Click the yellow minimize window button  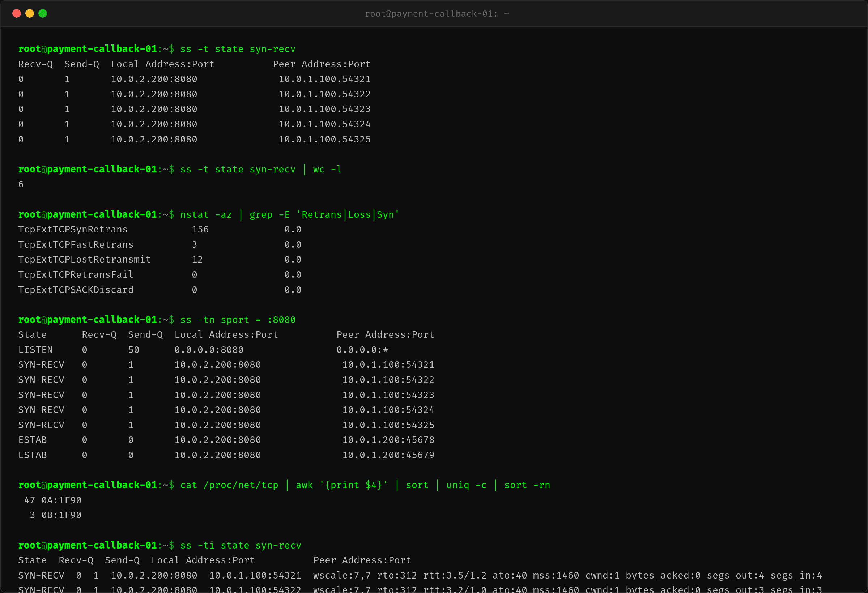pyautogui.click(x=30, y=13)
